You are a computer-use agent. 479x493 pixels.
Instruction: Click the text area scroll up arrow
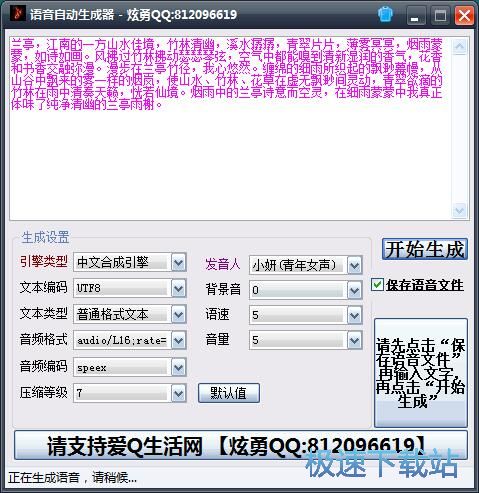coord(460,47)
